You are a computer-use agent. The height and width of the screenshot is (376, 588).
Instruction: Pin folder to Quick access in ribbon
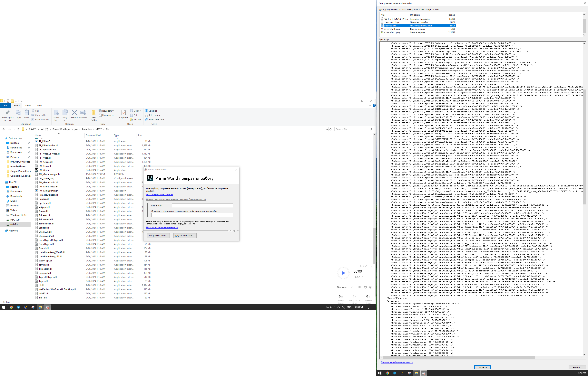(8, 115)
